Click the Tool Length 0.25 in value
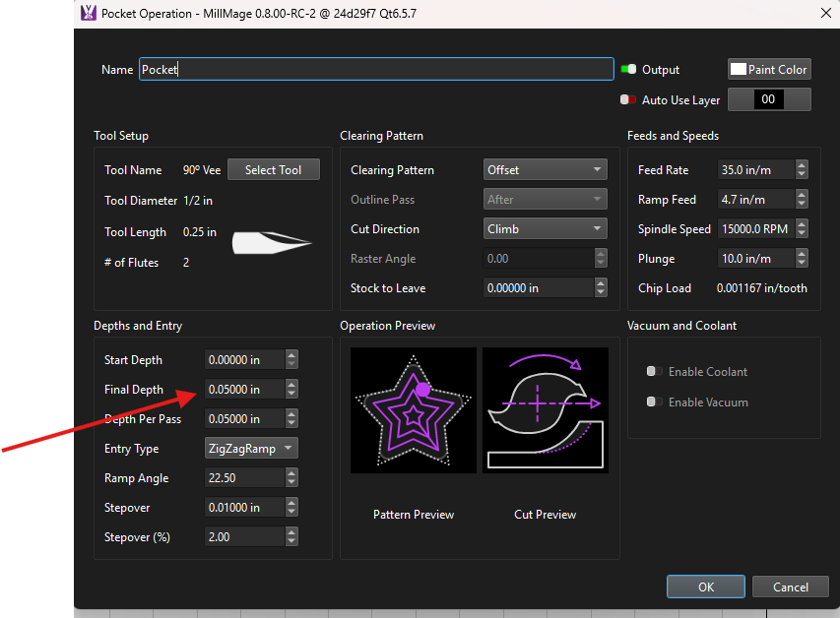The image size is (840, 618). tap(199, 232)
